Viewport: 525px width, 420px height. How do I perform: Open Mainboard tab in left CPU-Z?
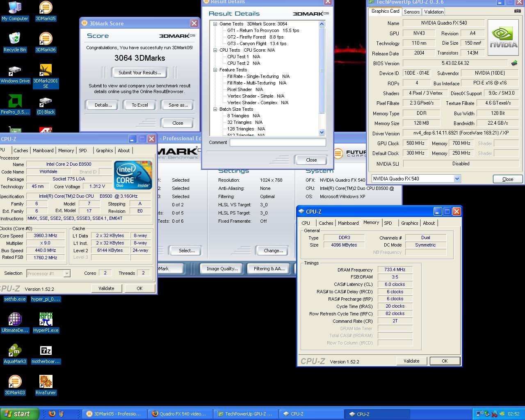pos(43,151)
